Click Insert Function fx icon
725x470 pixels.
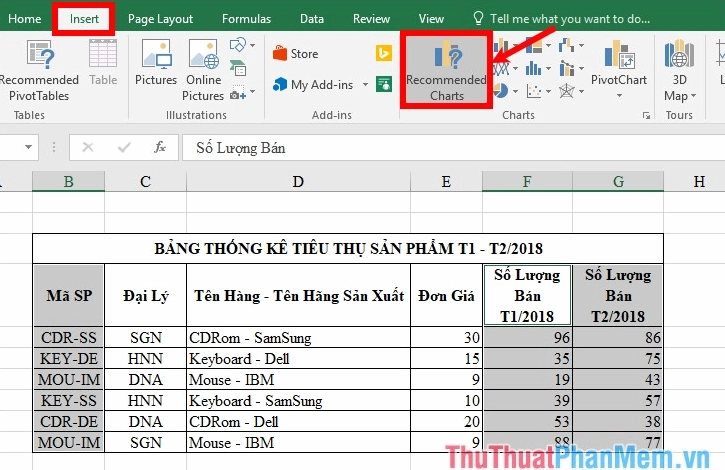tap(160, 148)
